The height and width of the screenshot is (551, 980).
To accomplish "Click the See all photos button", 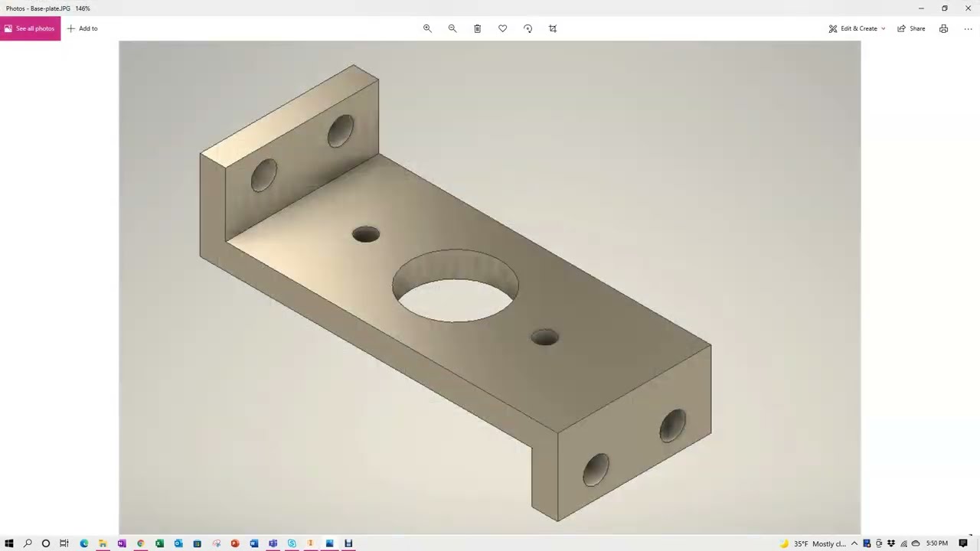I will click(31, 28).
